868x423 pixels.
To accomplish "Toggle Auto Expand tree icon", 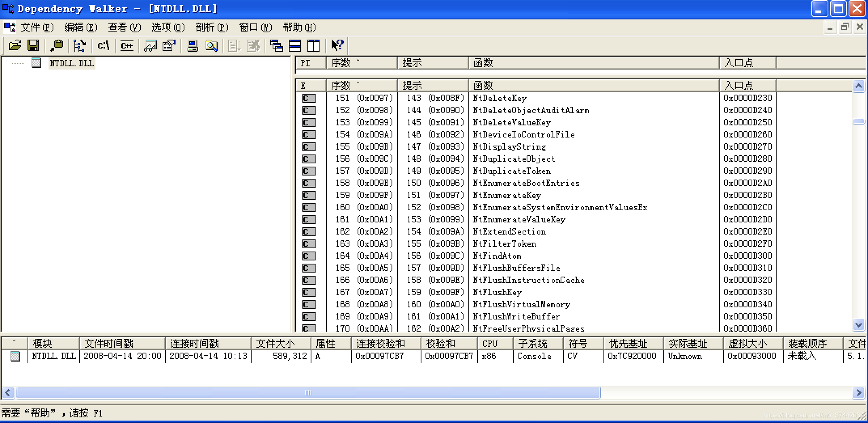I will click(x=79, y=45).
